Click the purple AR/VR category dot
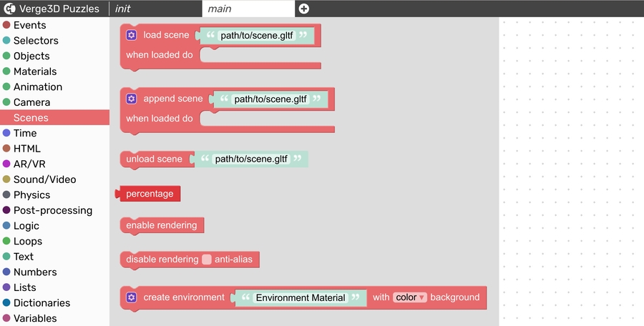The height and width of the screenshot is (326, 644). click(6, 164)
